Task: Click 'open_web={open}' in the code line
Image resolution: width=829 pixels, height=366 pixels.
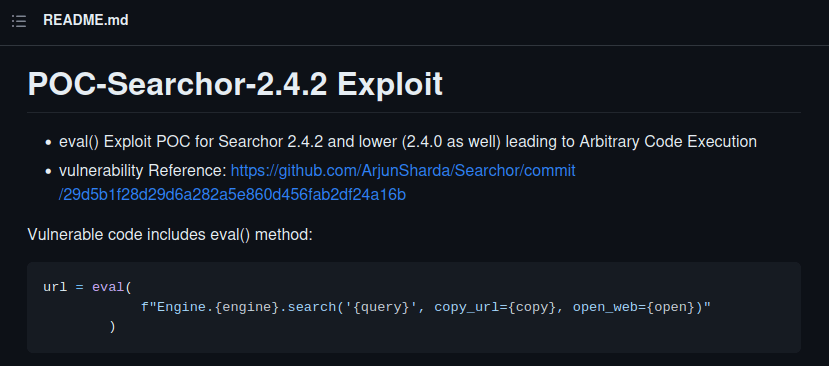Action: [635, 307]
